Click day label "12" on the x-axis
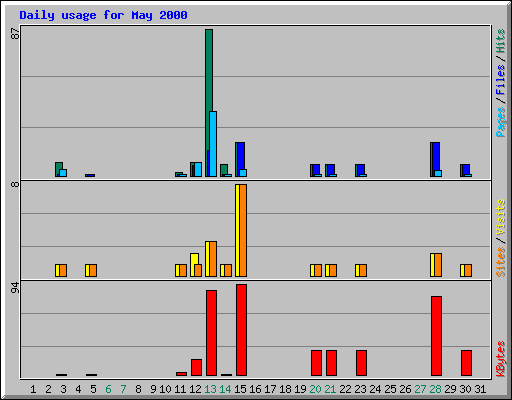Viewport: 512px width, 400px height. [195, 389]
